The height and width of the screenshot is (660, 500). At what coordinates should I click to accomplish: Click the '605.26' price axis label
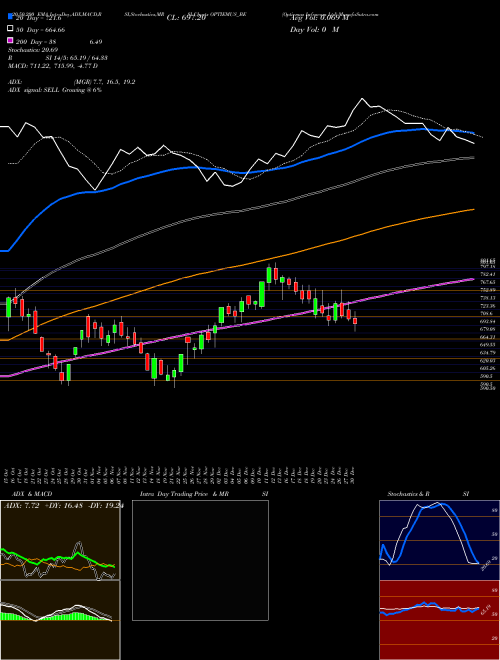pyautogui.click(x=487, y=368)
